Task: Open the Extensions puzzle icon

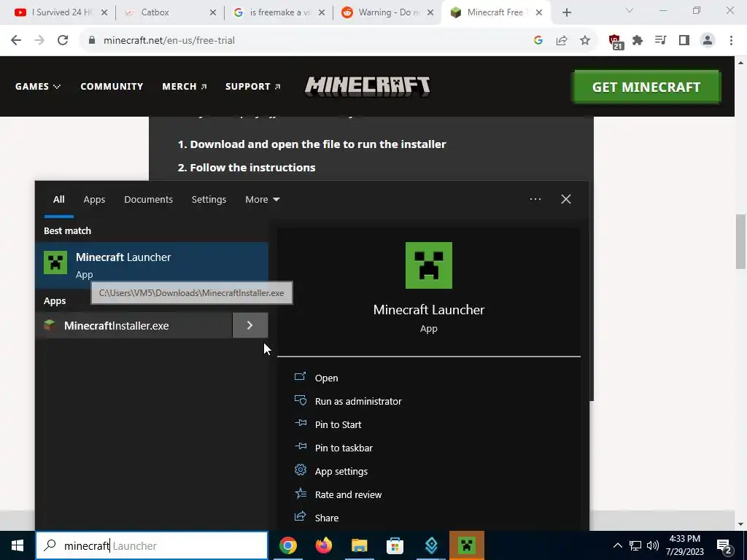Action: pyautogui.click(x=638, y=41)
